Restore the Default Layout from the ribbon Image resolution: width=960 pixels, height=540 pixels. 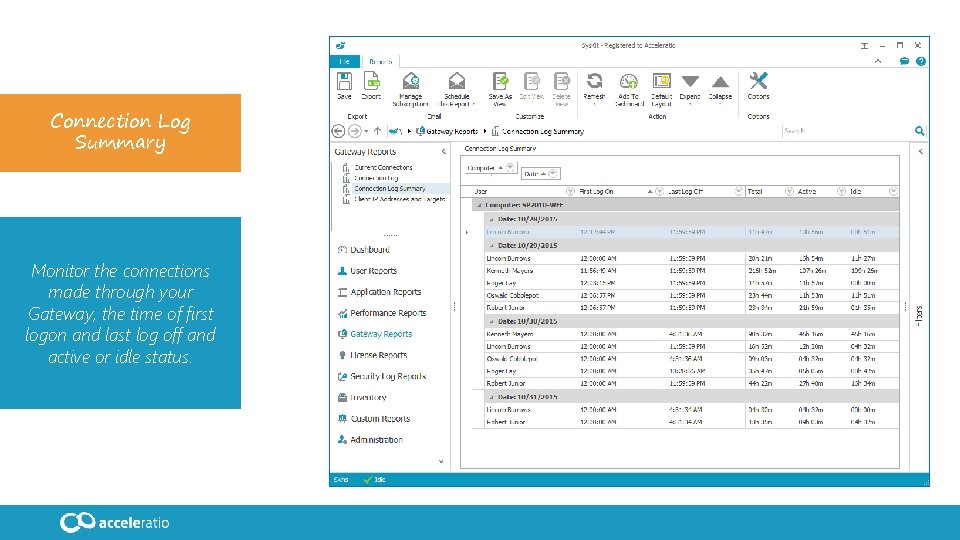click(661, 81)
